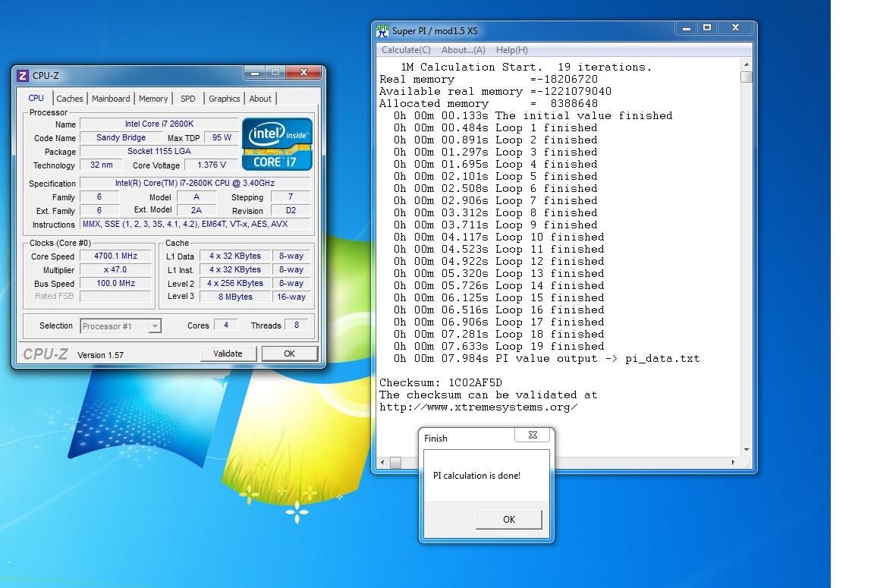Image resolution: width=874 pixels, height=588 pixels.
Task: Open the Help(H) menu in Super PI
Action: [511, 50]
